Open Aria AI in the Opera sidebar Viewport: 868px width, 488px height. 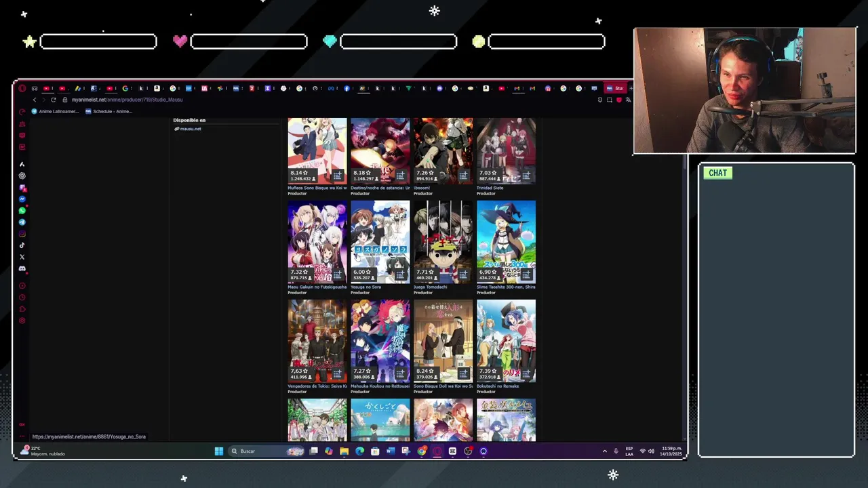pyautogui.click(x=22, y=164)
